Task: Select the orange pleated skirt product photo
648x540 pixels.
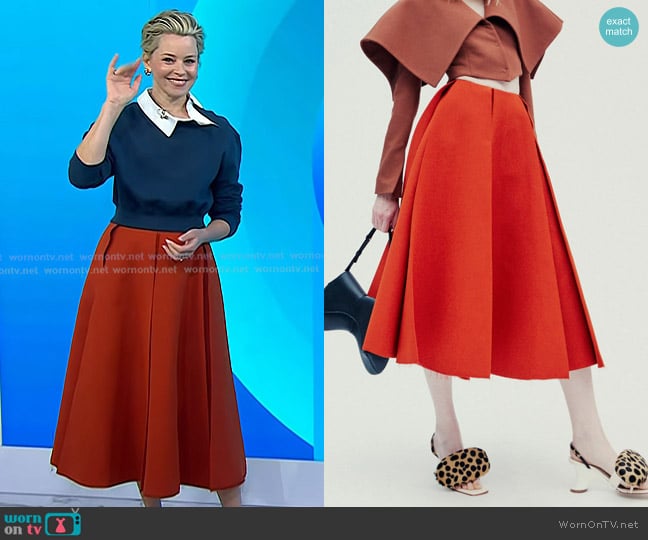Action: (x=486, y=253)
